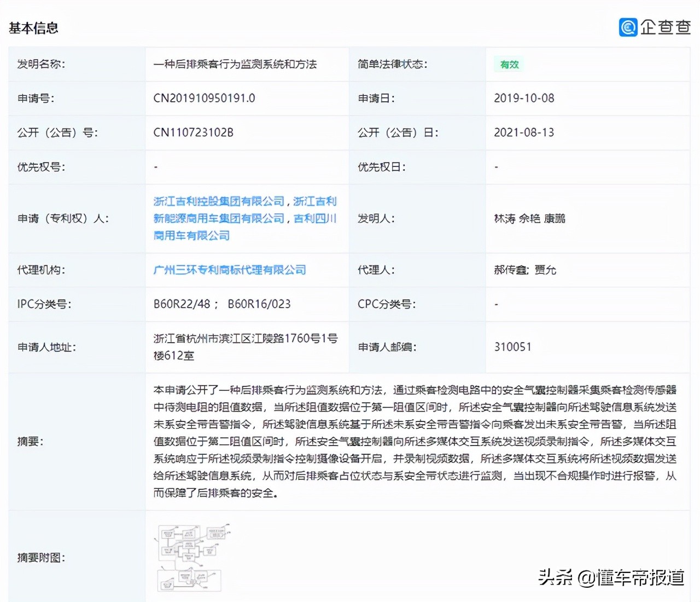
Task: Select IPC code B60R22/48
Action: [182, 304]
